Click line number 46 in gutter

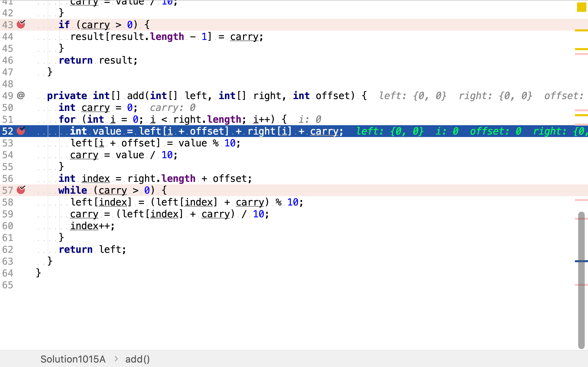click(8, 60)
